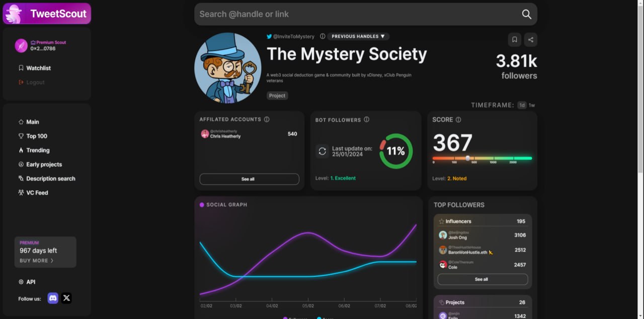The height and width of the screenshot is (319, 644).
Task: Open Chris Heatherly affiliated account
Action: [249, 134]
